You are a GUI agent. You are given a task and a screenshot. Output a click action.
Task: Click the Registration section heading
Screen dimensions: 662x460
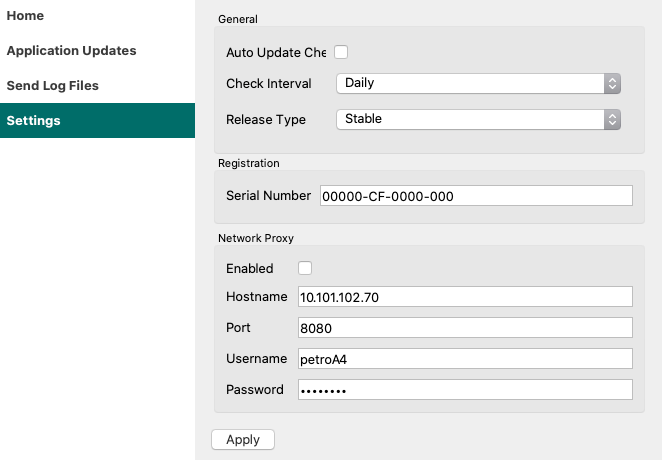point(248,163)
